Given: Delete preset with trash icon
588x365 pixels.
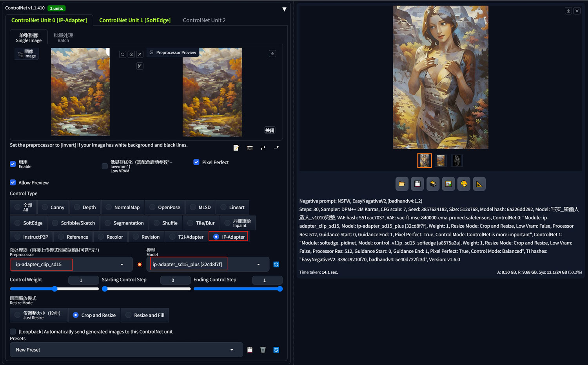Looking at the screenshot, I should (x=263, y=350).
